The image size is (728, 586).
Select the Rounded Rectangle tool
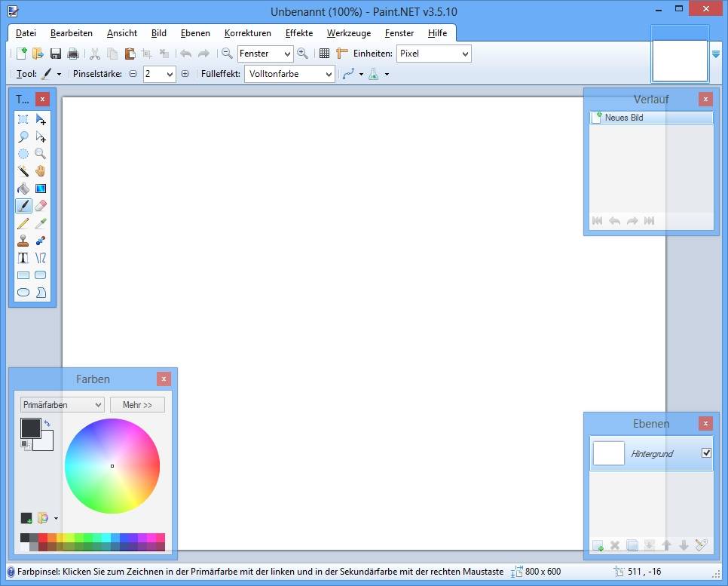point(41,275)
